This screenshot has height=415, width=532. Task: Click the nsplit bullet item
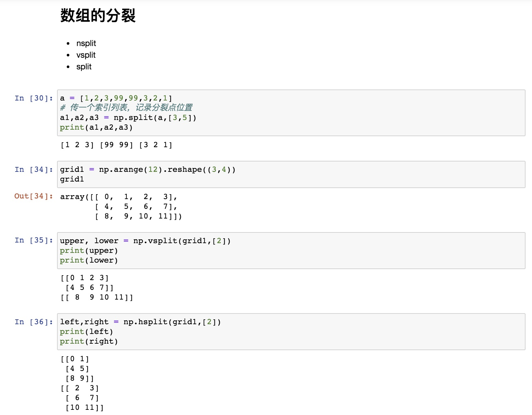[x=86, y=43]
